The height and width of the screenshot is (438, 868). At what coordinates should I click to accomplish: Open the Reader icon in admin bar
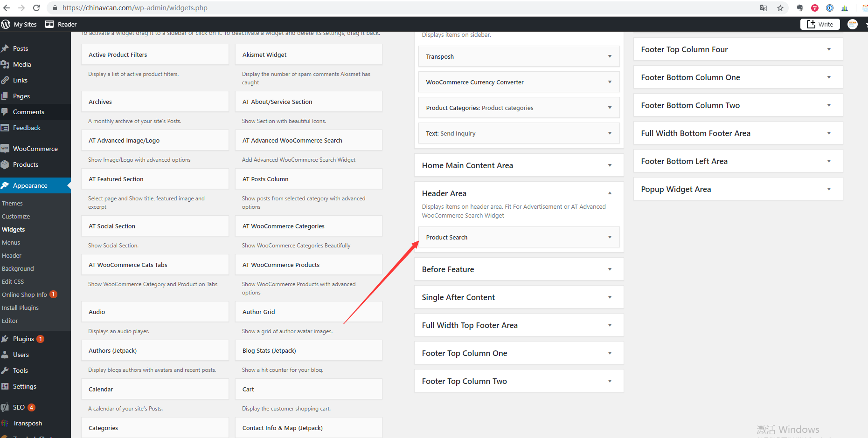coord(49,24)
